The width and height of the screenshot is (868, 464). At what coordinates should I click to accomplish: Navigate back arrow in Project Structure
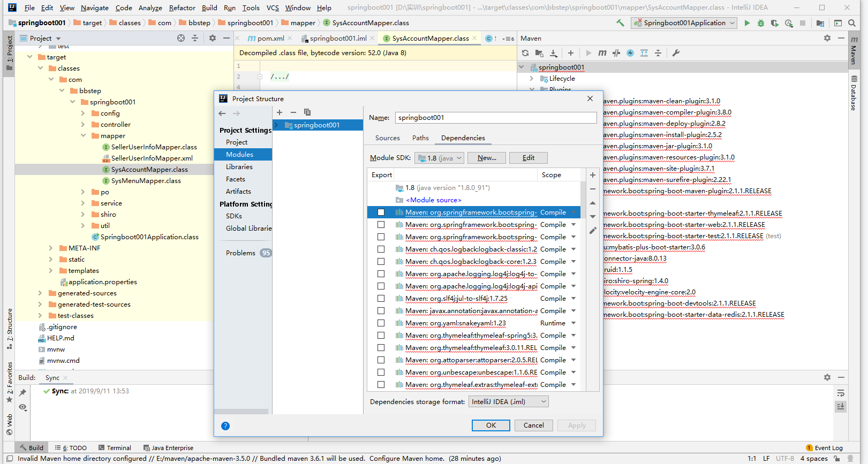tap(222, 113)
